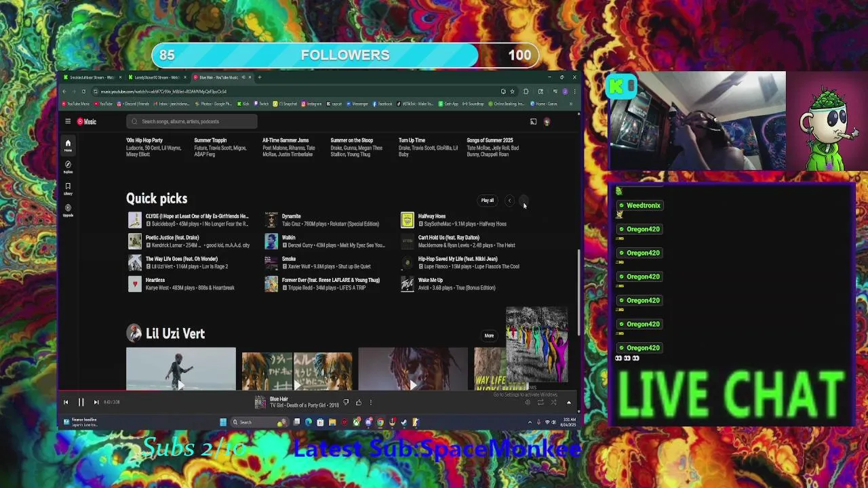
Task: Go to next Quick picks page
Action: pos(524,201)
